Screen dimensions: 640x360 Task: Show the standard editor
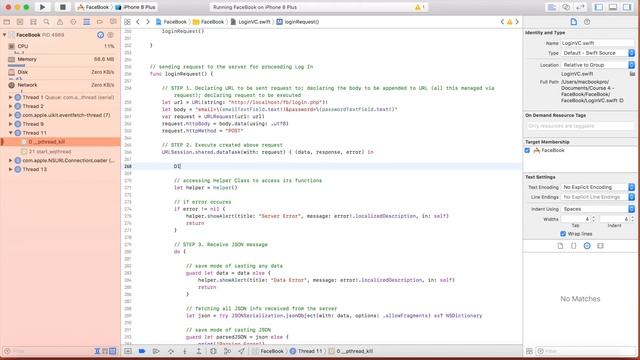pyautogui.click(x=551, y=7)
